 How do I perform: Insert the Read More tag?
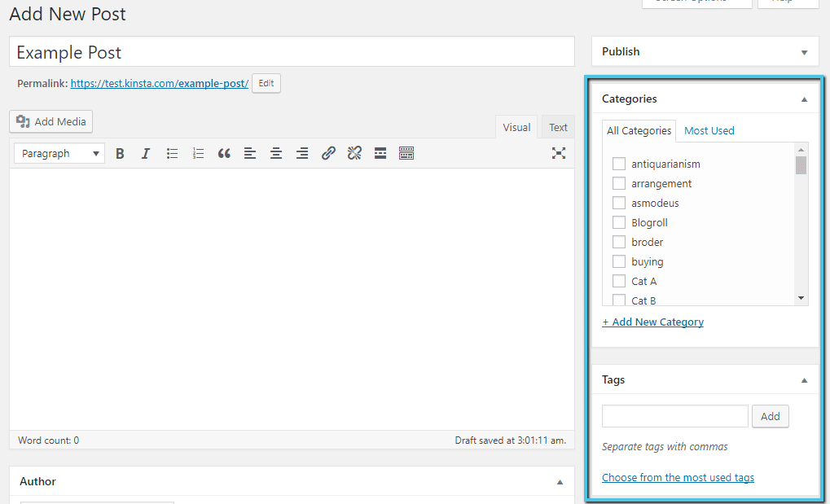[x=380, y=153]
